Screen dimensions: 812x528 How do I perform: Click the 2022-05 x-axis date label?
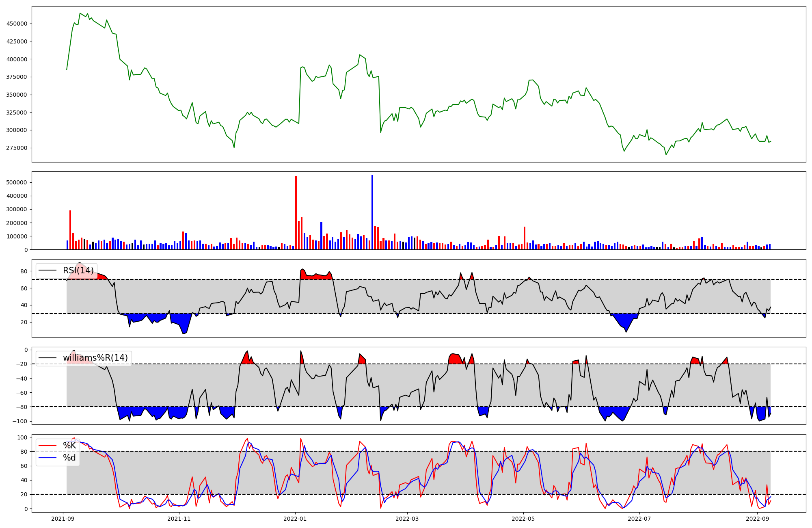point(523,519)
